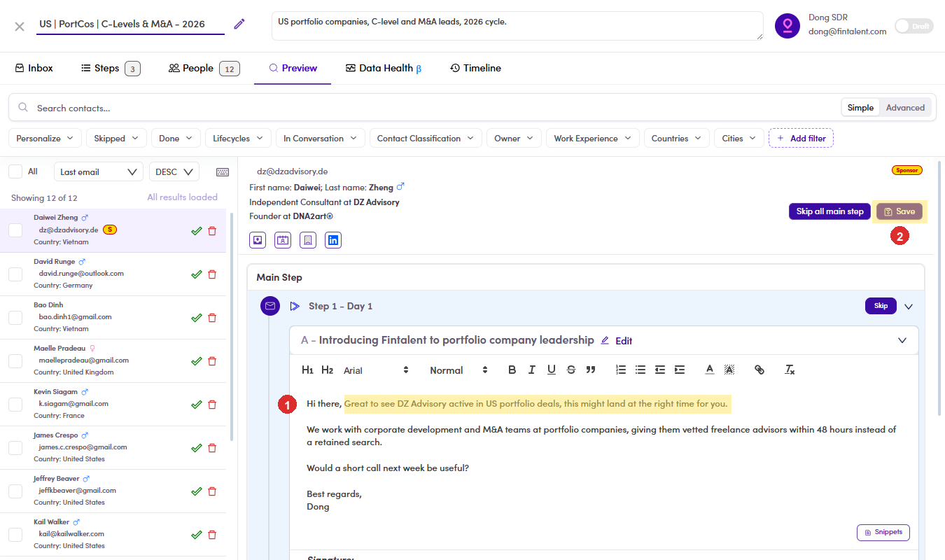This screenshot has width=945, height=560.
Task: Open the contact card icon below DNA2art
Action: pos(282,240)
